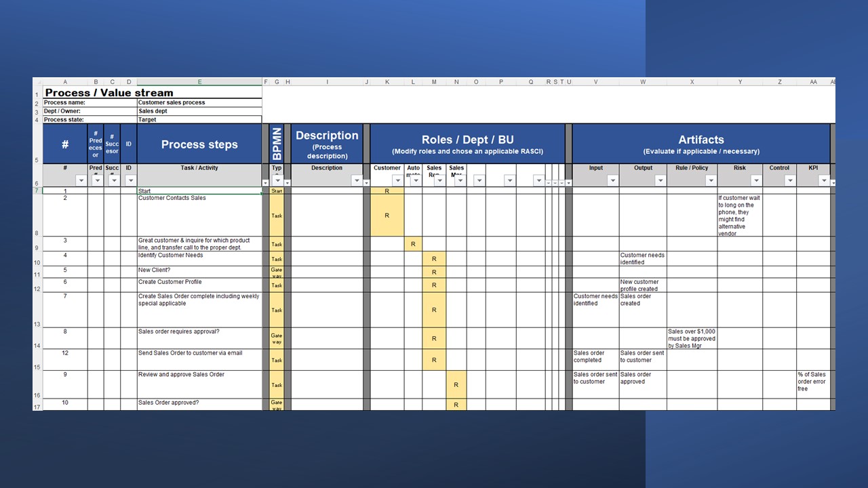Open the Description column filter dropdown
The height and width of the screenshot is (488, 868).
357,181
